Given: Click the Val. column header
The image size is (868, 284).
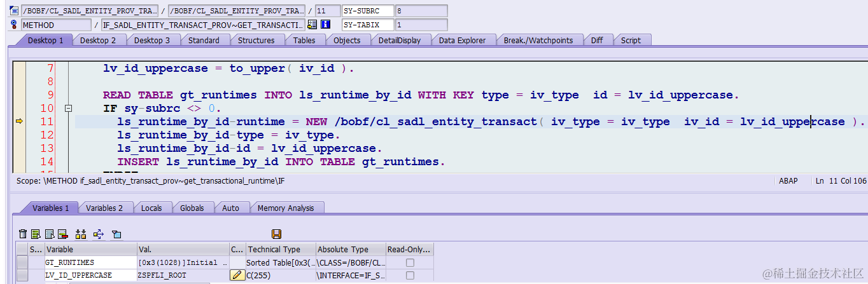Looking at the screenshot, I should click(183, 250).
